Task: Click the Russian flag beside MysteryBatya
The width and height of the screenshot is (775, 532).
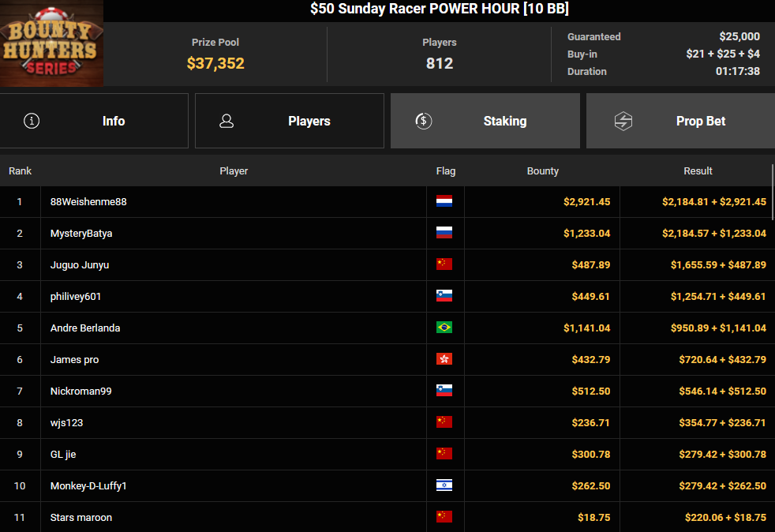Action: click(x=444, y=233)
